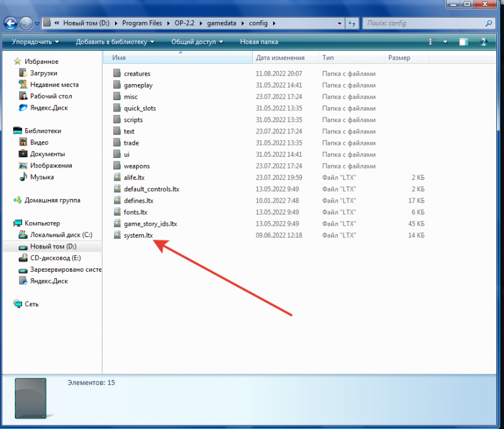Select the 'weapons' folder icon
Viewport: 504px width, 429px height.
(x=117, y=166)
